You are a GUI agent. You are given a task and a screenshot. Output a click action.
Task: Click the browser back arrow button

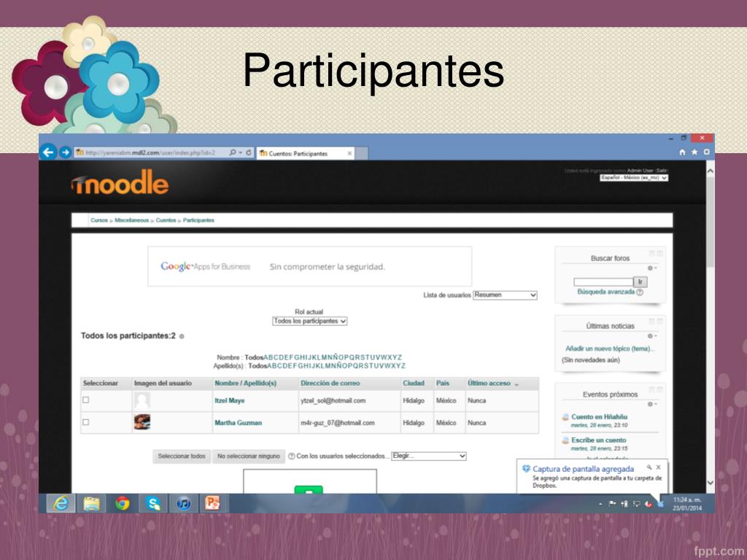pyautogui.click(x=48, y=152)
